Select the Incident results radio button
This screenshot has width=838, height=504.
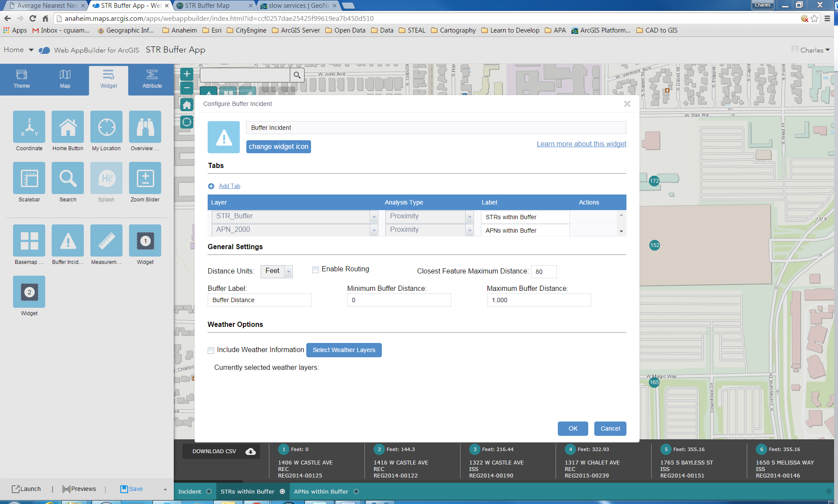[209, 491]
